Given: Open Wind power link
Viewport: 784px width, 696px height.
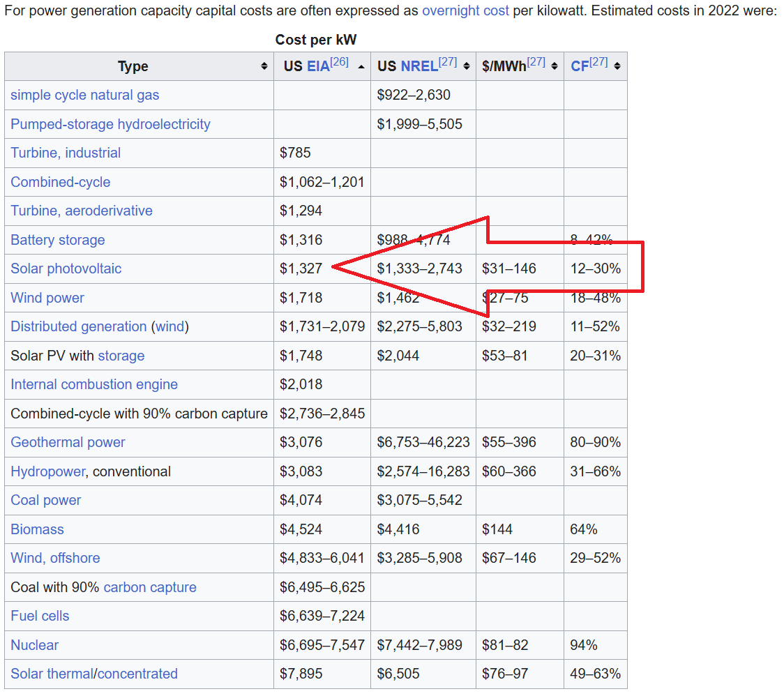Looking at the screenshot, I should point(47,298).
